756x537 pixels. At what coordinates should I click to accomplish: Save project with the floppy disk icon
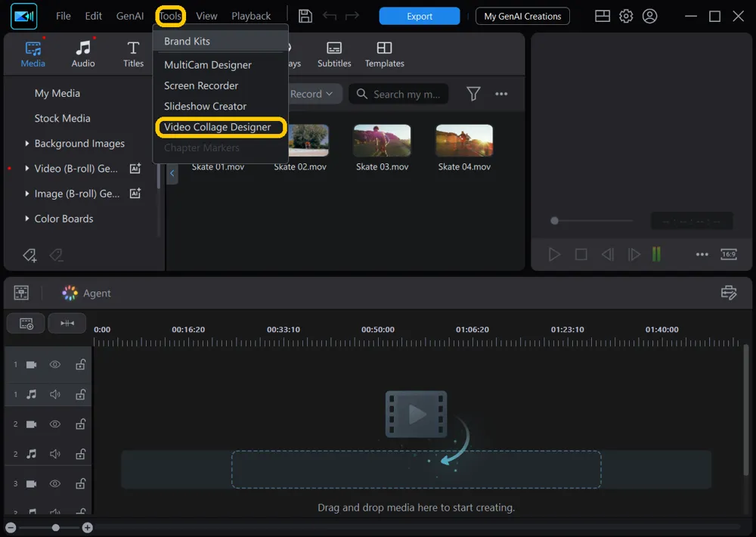(305, 16)
